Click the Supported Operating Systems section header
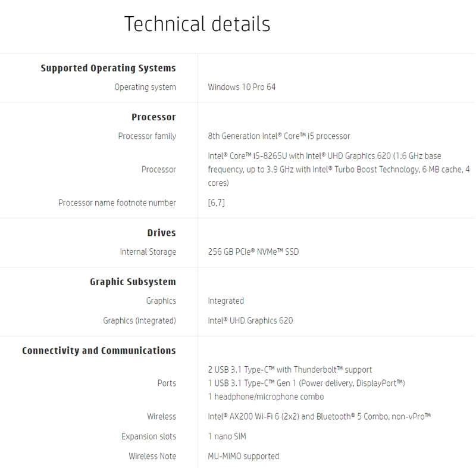476x468 pixels. point(108,68)
